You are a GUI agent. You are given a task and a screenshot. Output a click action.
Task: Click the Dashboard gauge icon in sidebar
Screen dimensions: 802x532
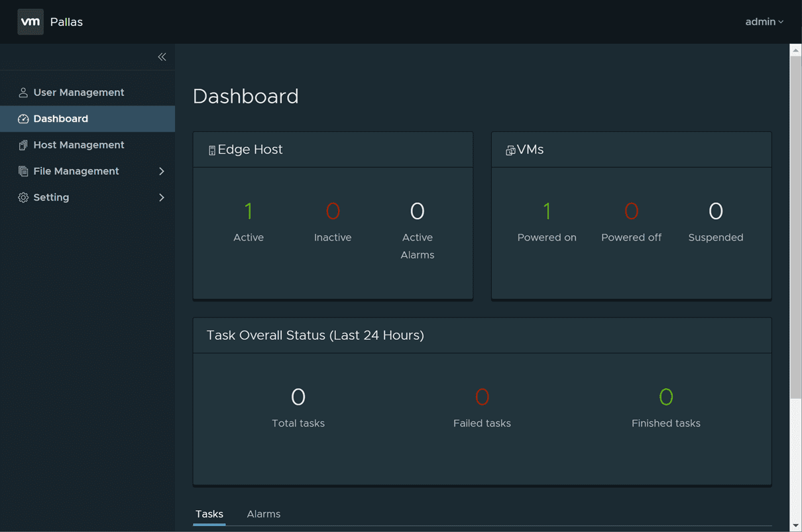point(23,119)
